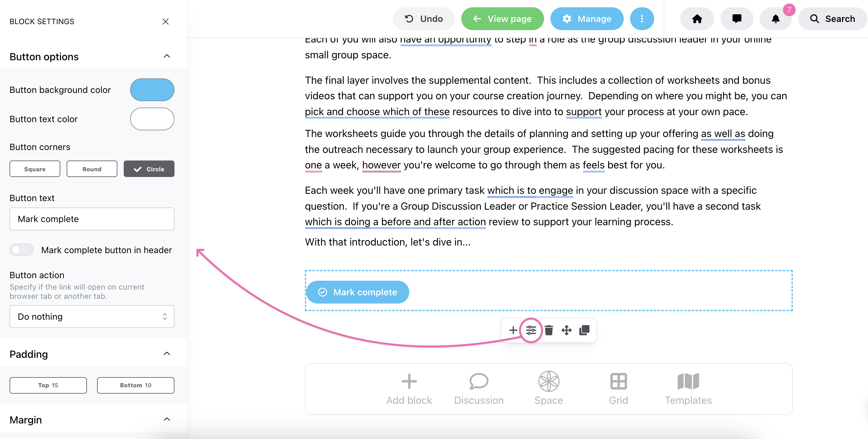This screenshot has width=868, height=439.
Task: Choose Discussion in add content bar
Action: 479,389
